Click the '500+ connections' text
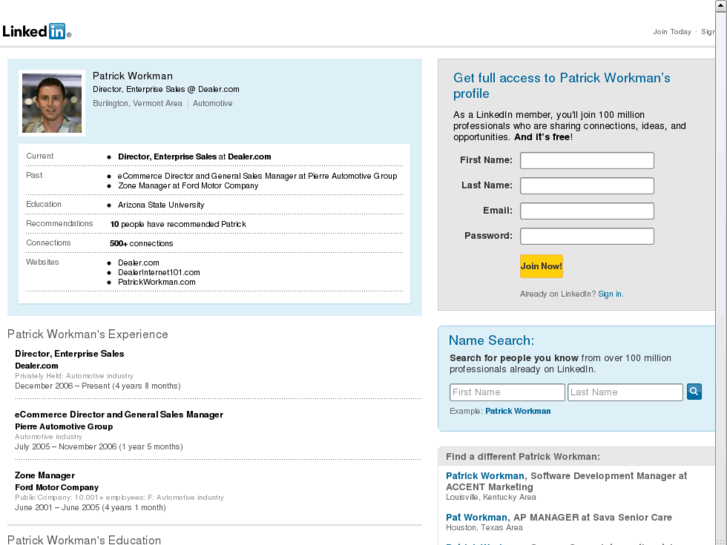 141,244
